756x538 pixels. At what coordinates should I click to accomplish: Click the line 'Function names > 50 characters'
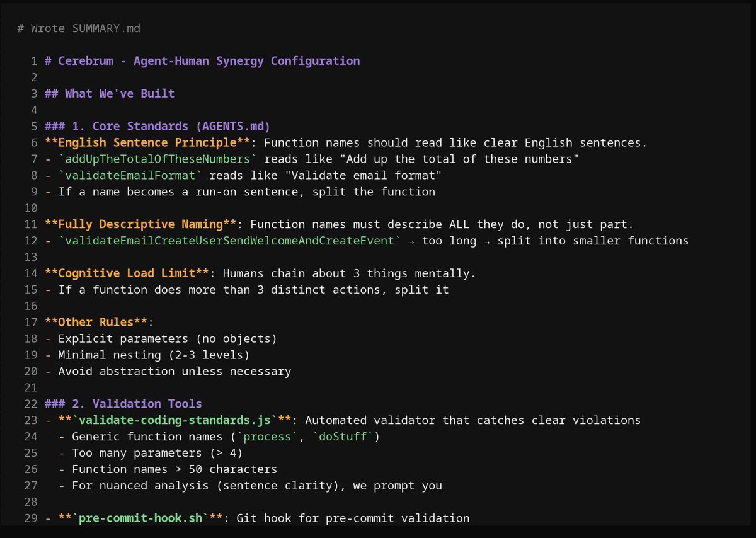(x=175, y=469)
